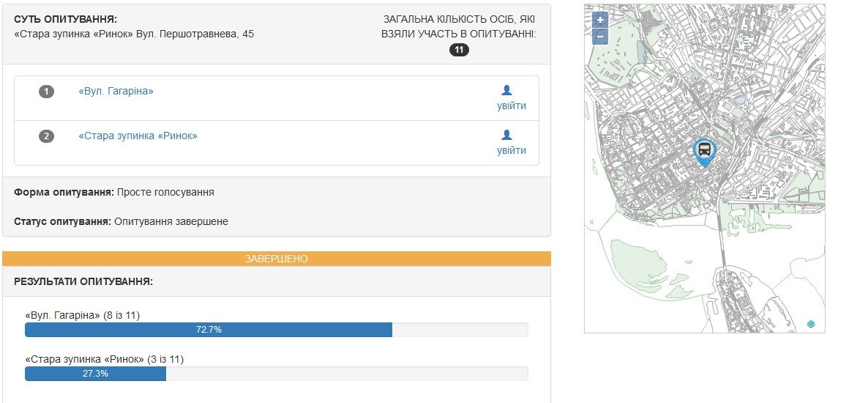Zoom out on the map
868x403 pixels.
[600, 37]
